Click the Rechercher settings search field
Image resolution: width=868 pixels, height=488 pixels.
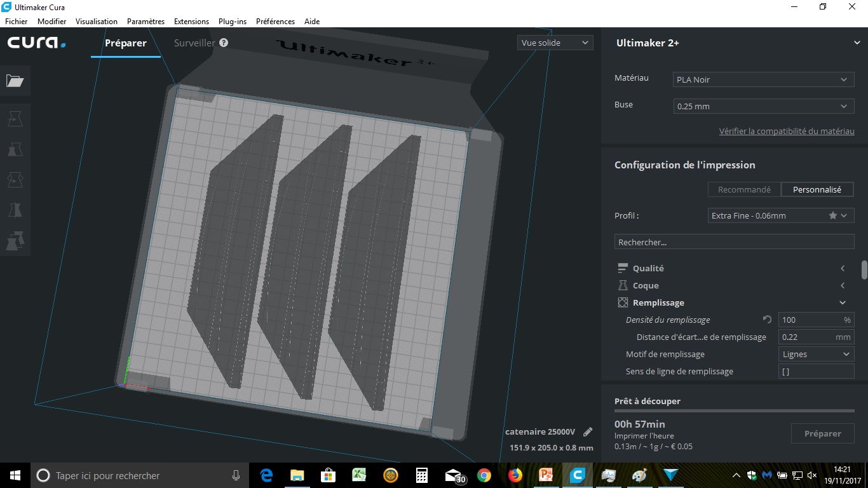(734, 242)
